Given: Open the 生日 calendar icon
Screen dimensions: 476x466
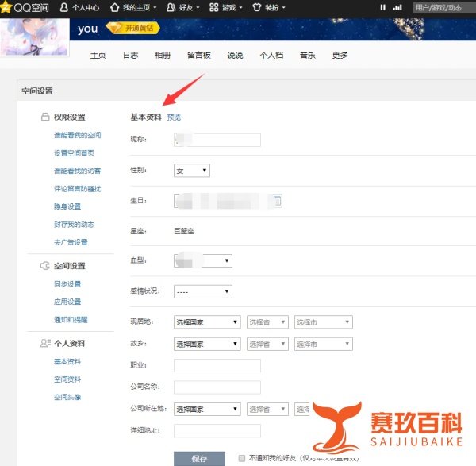Looking at the screenshot, I should click(277, 201).
